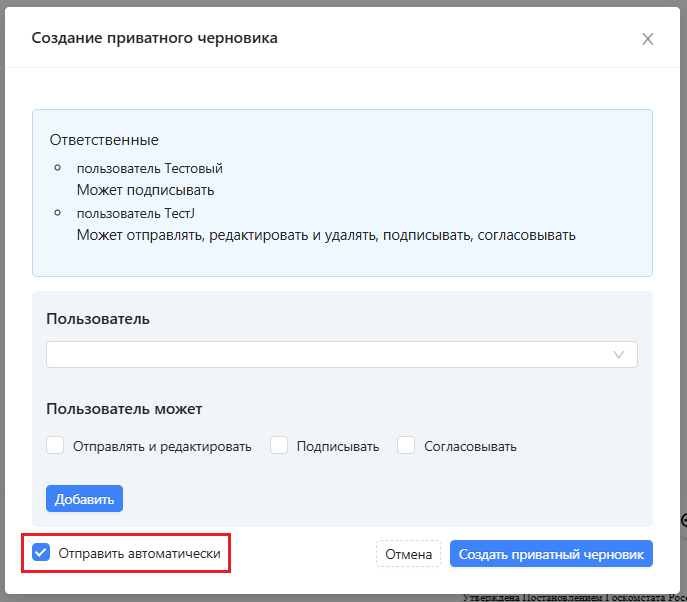The image size is (687, 602).
Task: Click ТестJ's permissions line starting Может отправлять
Action: point(326,235)
